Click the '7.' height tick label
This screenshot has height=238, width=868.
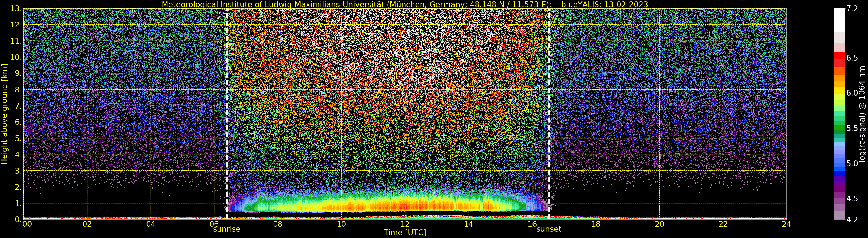(x=18, y=106)
